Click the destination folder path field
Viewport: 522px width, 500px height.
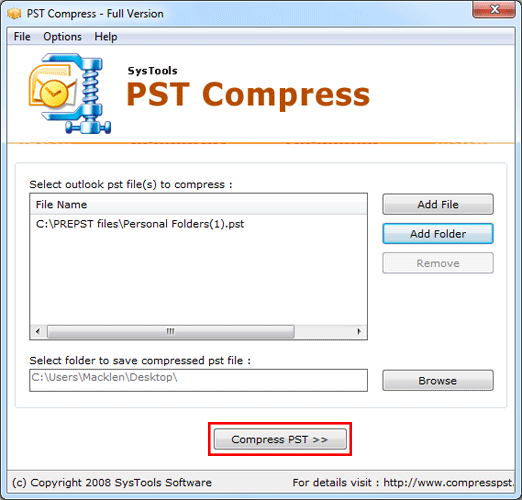198,380
